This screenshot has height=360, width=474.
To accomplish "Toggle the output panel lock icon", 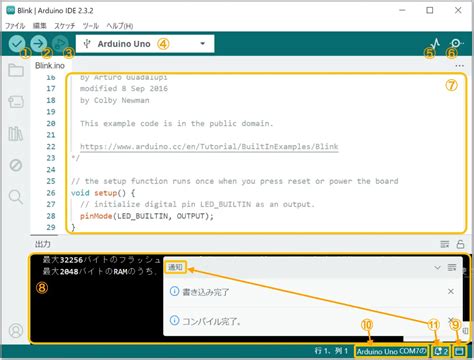I will pyautogui.click(x=460, y=244).
